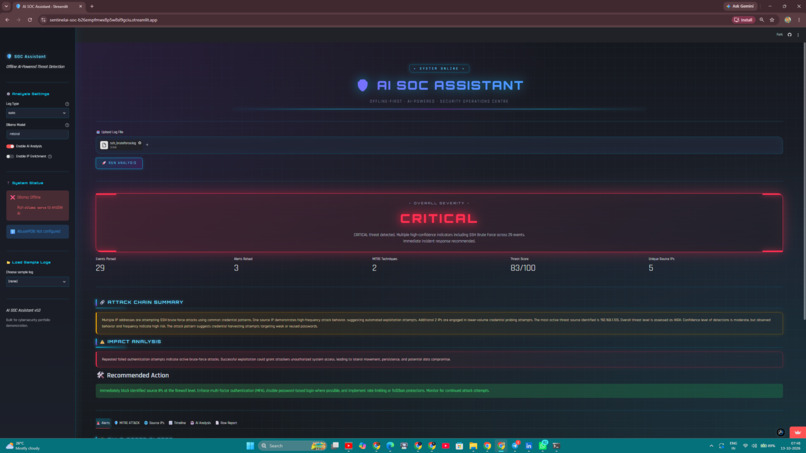Click the Ollama Model help icon
Image resolution: width=806 pixels, height=453 pixels.
coord(67,125)
